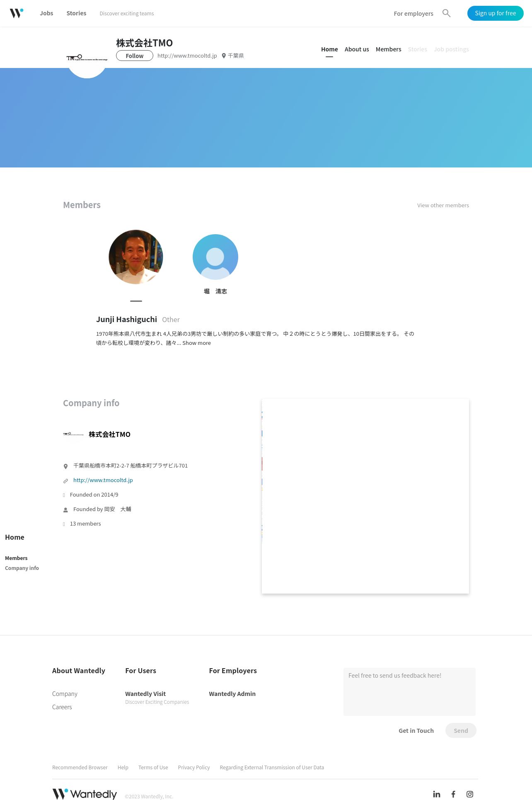
Task: Open the Get in Touch link
Action: coord(416,731)
